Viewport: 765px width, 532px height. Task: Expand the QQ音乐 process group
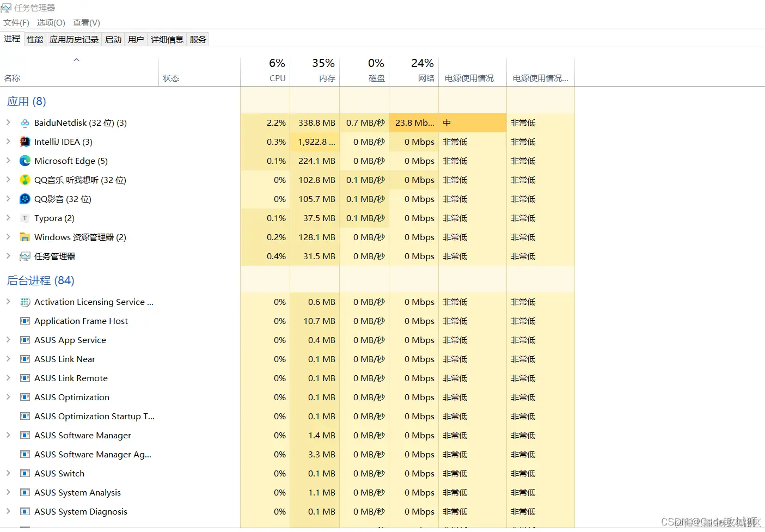pyautogui.click(x=8, y=180)
